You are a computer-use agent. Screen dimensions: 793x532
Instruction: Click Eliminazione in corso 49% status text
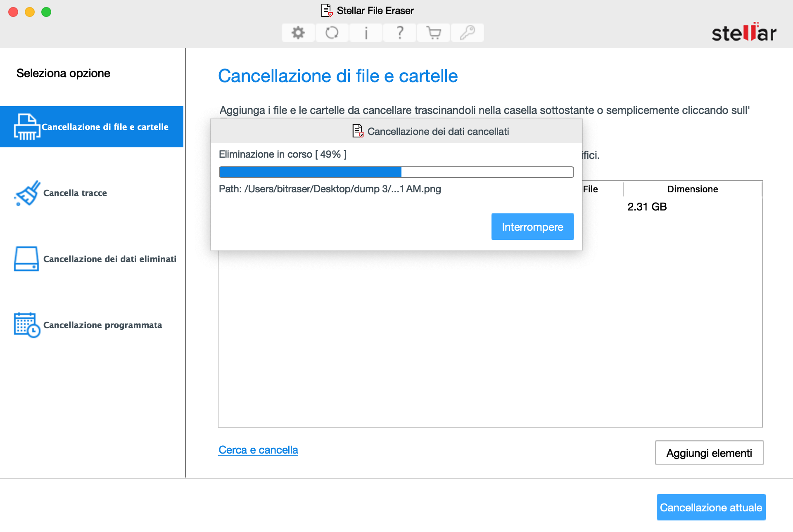pos(283,154)
